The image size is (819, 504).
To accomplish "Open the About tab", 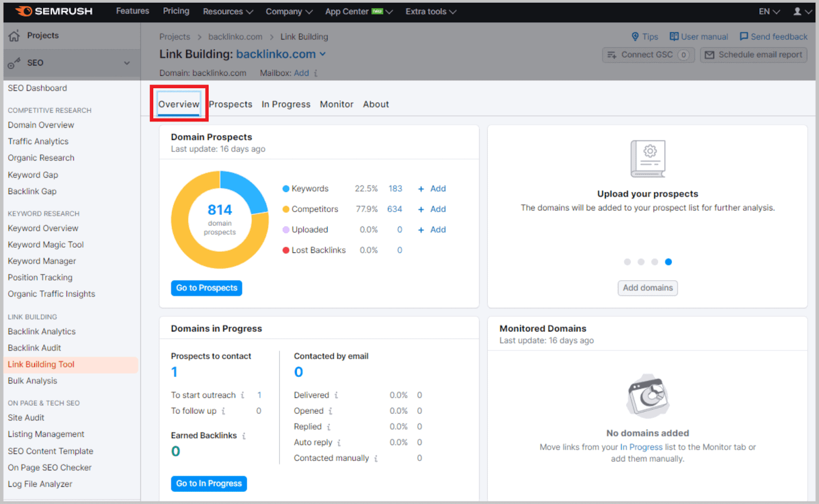I will (376, 104).
